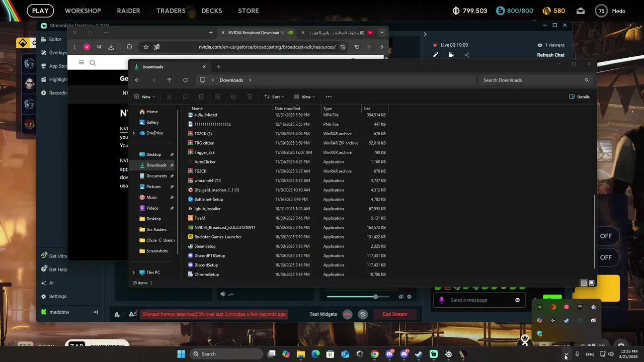Open the Steam icon in tray overflow
The height and width of the screenshot is (362, 644).
click(x=566, y=320)
